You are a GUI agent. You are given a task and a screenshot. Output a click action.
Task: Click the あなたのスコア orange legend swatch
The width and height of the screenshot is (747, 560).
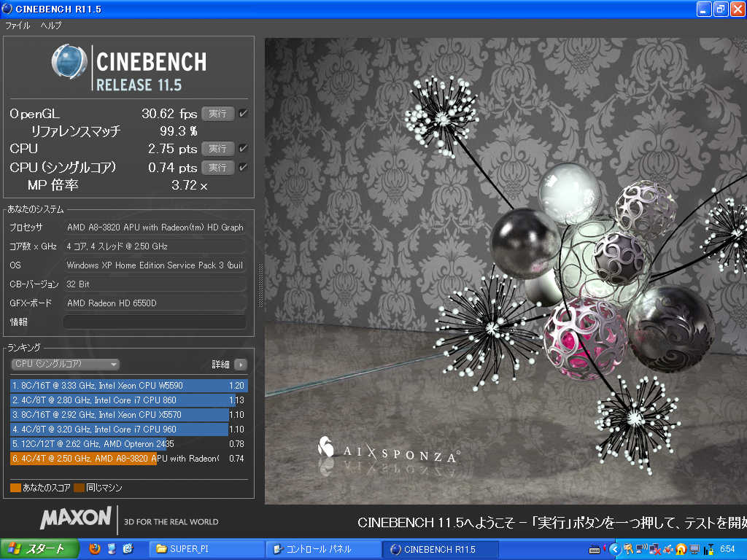coord(15,488)
